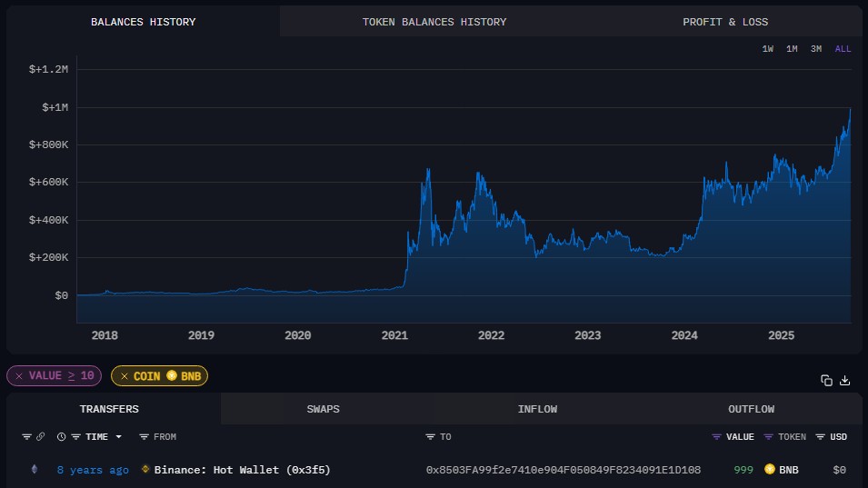Viewport: 868px width, 488px height.
Task: Click the chart peak near $1M in 2025
Action: pos(850,110)
